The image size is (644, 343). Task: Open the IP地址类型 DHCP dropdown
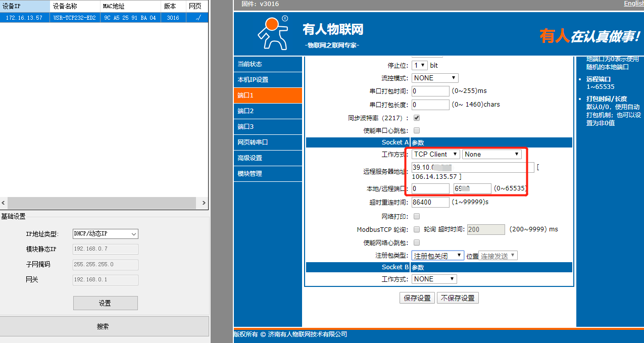point(106,234)
